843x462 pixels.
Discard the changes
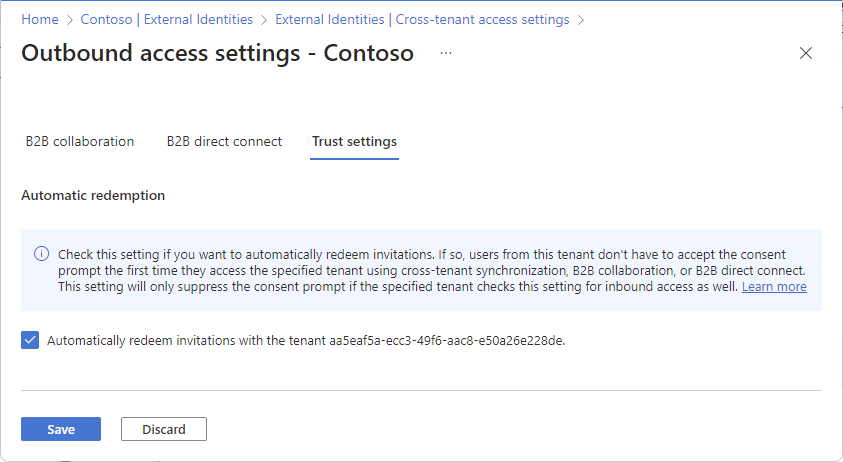pos(163,429)
